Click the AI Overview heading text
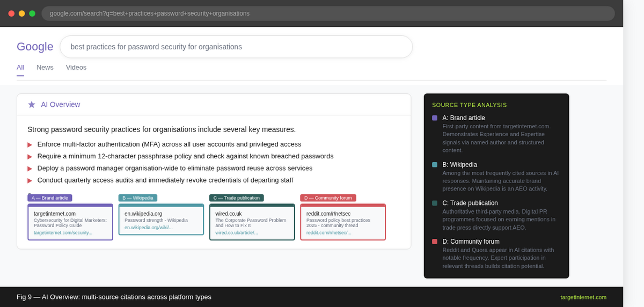Screen dimensions: 644x307 pos(61,105)
